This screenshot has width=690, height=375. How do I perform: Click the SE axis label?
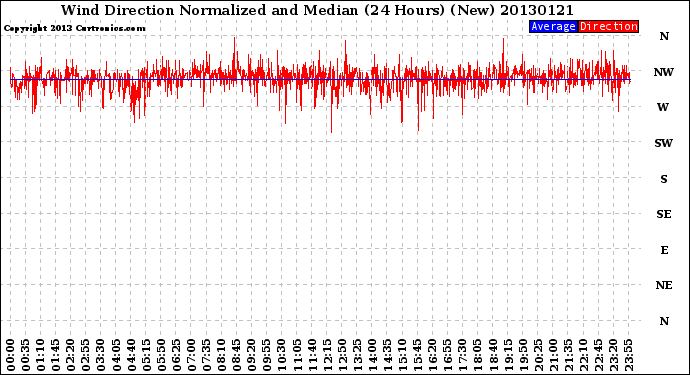(664, 214)
